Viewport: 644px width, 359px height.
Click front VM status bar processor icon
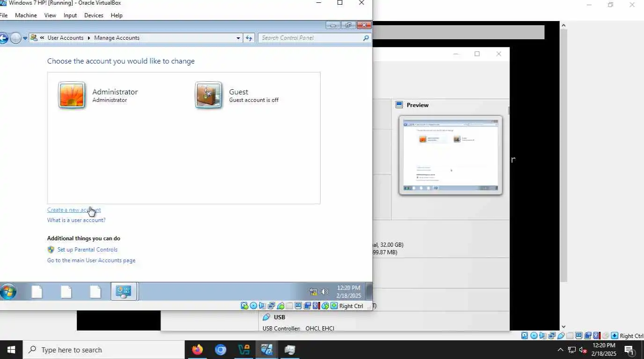tap(316, 306)
